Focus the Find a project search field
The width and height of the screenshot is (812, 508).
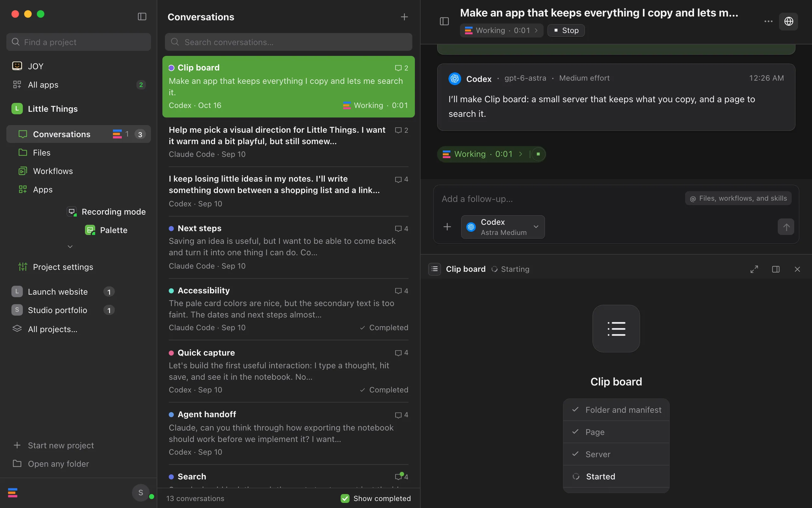point(79,42)
